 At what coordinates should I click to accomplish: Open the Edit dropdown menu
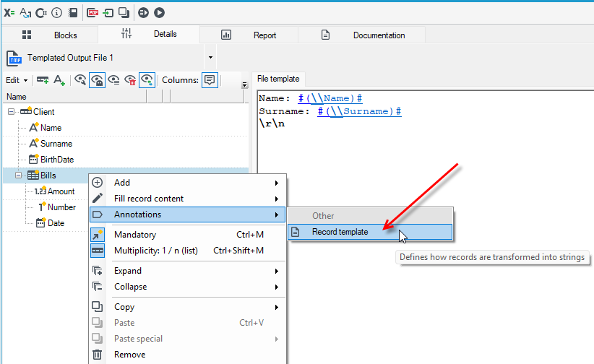pos(17,80)
